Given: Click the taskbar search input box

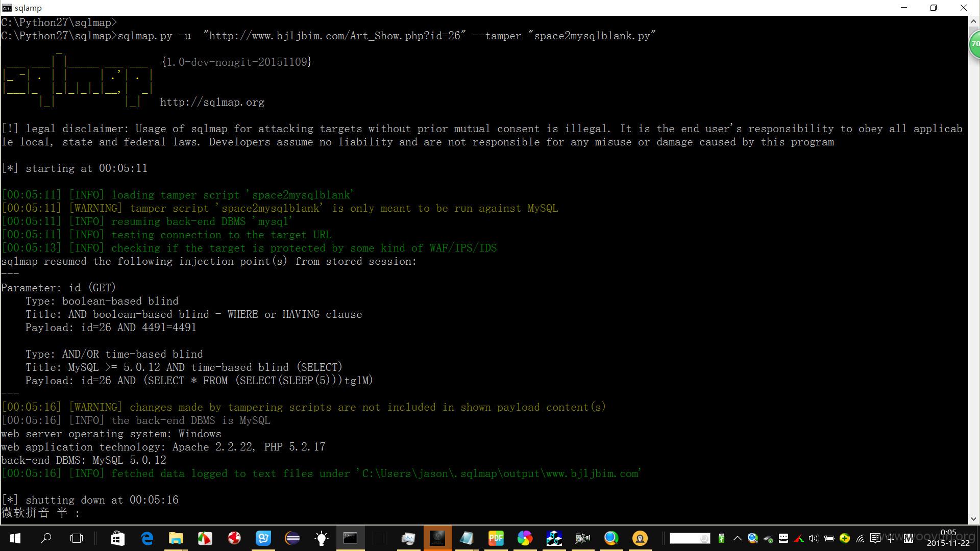Looking at the screenshot, I should 690,538.
